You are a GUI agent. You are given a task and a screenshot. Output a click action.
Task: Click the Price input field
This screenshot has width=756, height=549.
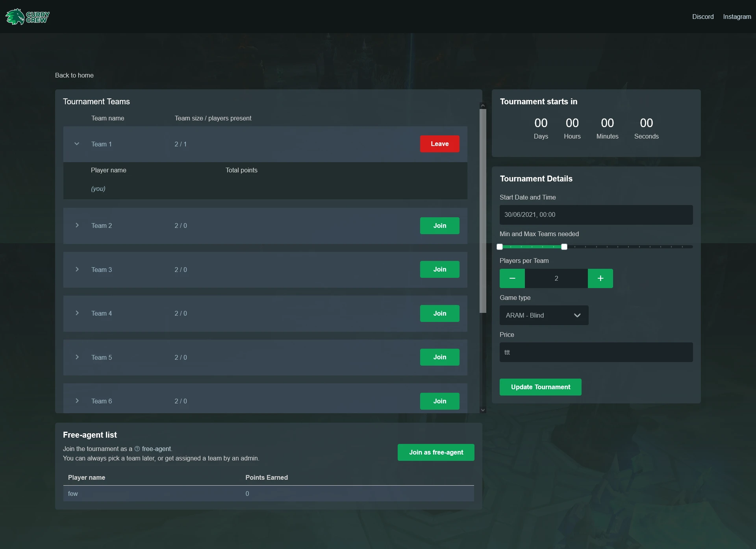click(x=596, y=353)
